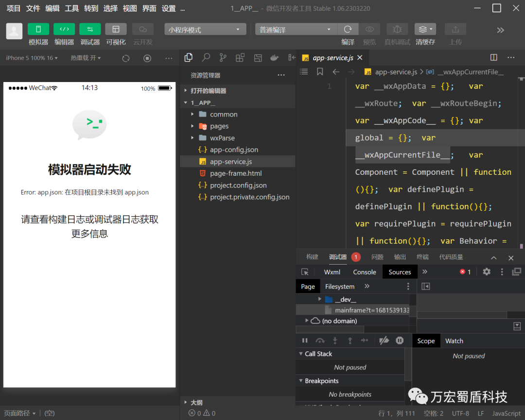Screen dimensions: 525x420
Task: Click the preview eye icon
Action: click(x=369, y=29)
